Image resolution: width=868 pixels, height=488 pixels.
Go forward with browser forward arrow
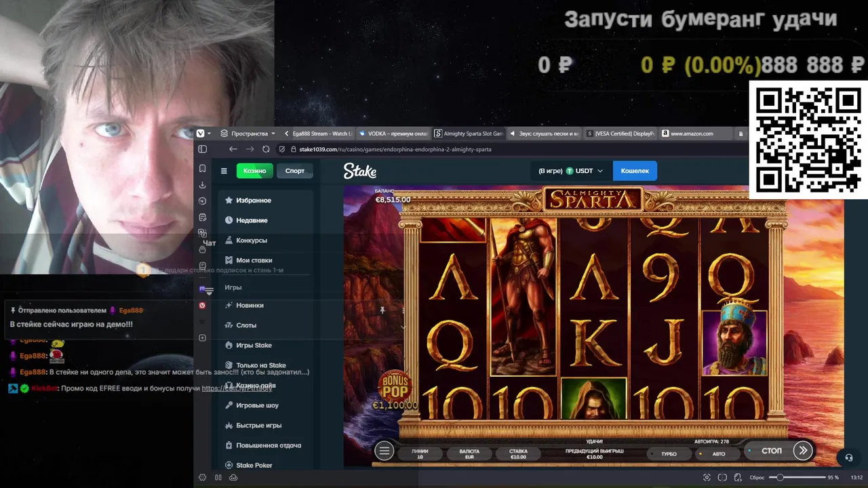(x=250, y=149)
